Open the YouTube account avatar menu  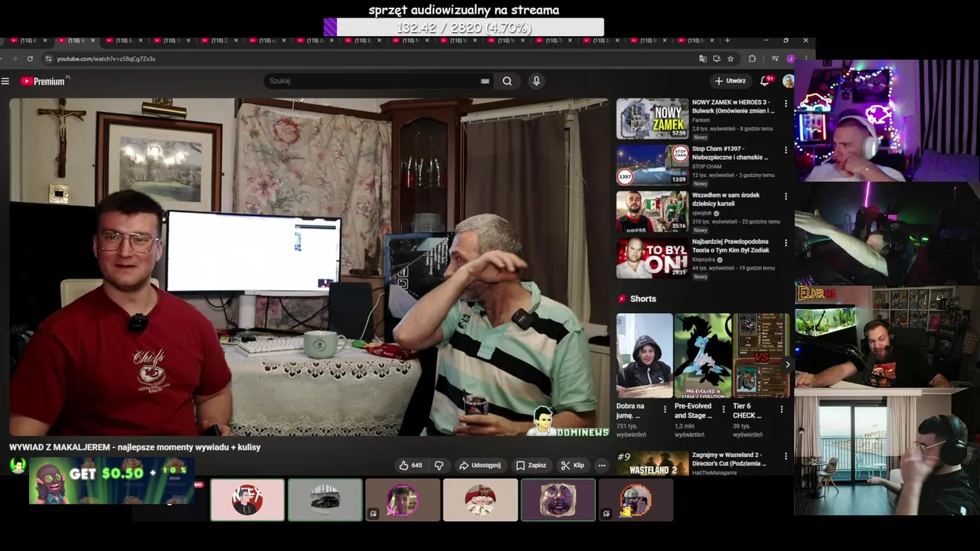click(x=788, y=81)
